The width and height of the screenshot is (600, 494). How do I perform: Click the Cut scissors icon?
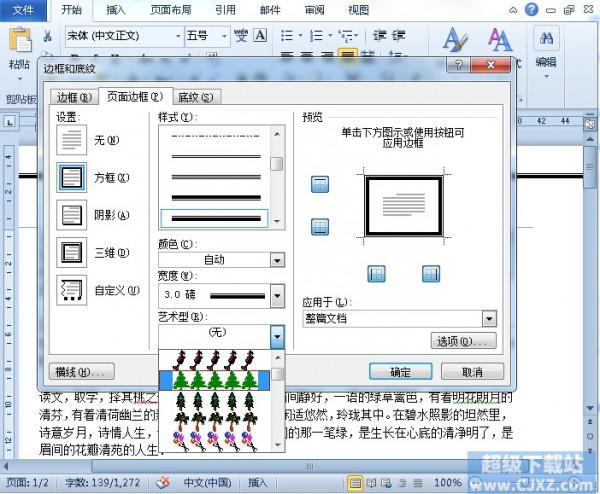coord(47,36)
